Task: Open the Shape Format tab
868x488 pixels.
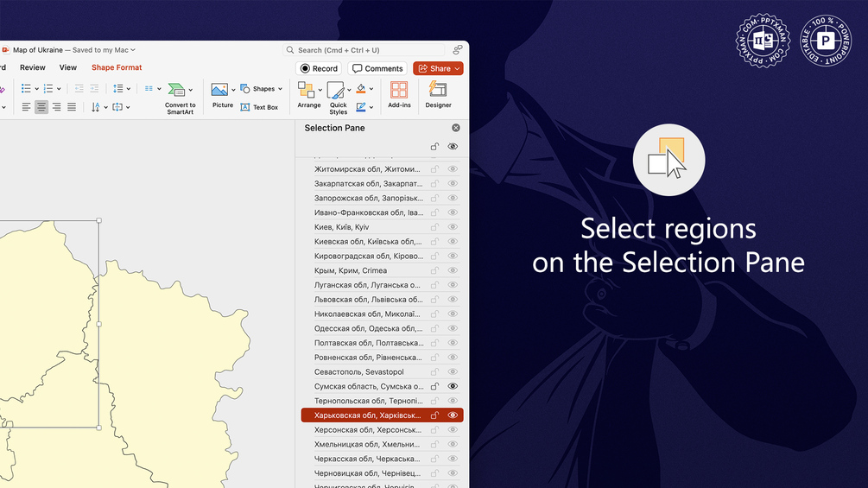Action: (117, 67)
